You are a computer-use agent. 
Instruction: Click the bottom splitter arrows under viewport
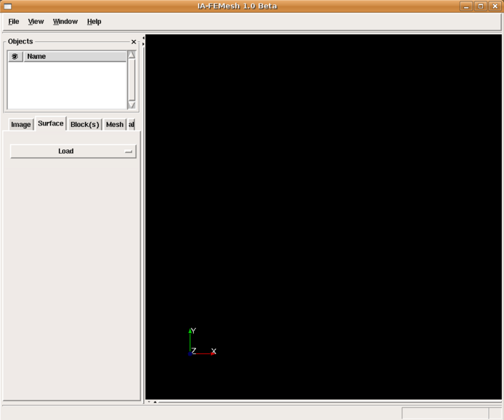(x=152, y=402)
